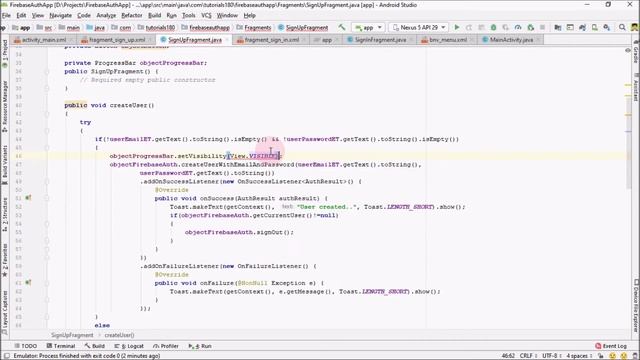Open Layout Captures side panel
640x360 pixels.
click(5, 312)
